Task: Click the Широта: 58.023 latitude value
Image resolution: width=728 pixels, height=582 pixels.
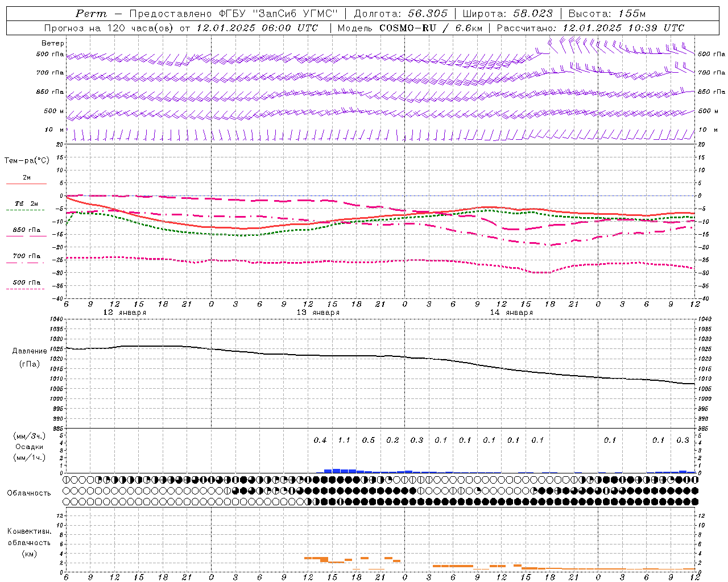Action: [x=507, y=14]
